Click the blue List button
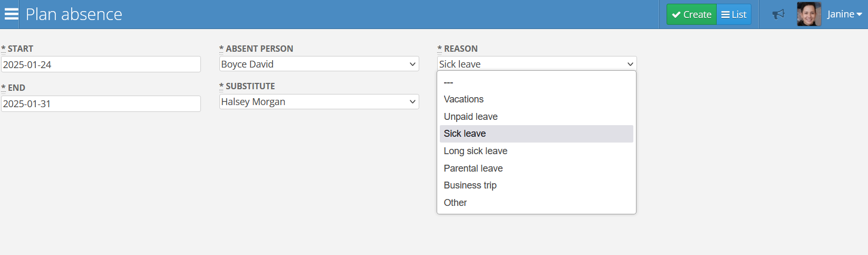Viewport: 868px width, 255px height. coord(734,14)
